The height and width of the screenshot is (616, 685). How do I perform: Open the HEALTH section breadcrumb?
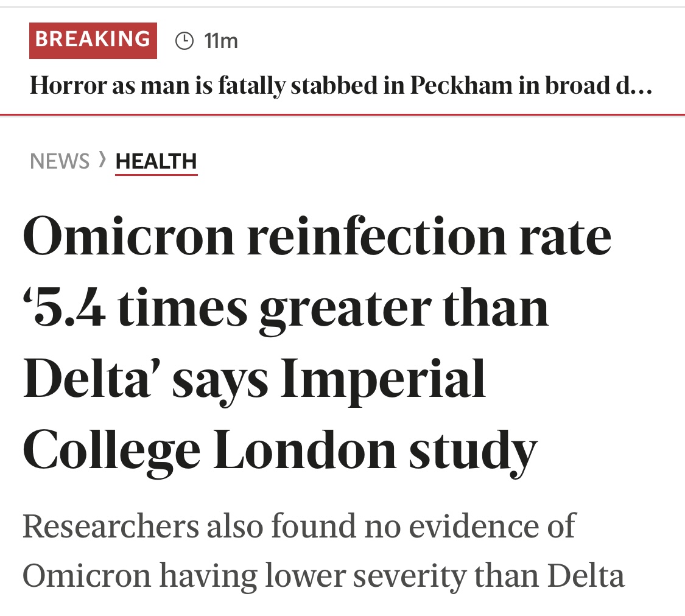(156, 161)
